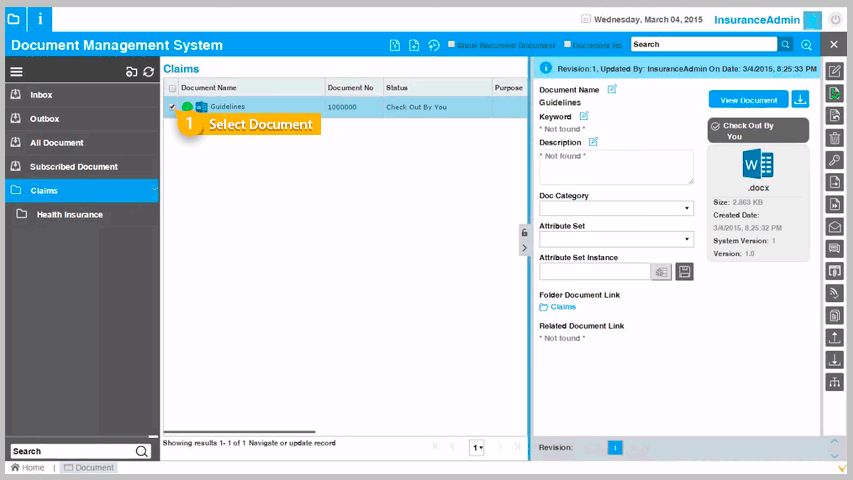Click the sidebar Search field
Viewport: 853px width, 480px height.
pos(73,451)
